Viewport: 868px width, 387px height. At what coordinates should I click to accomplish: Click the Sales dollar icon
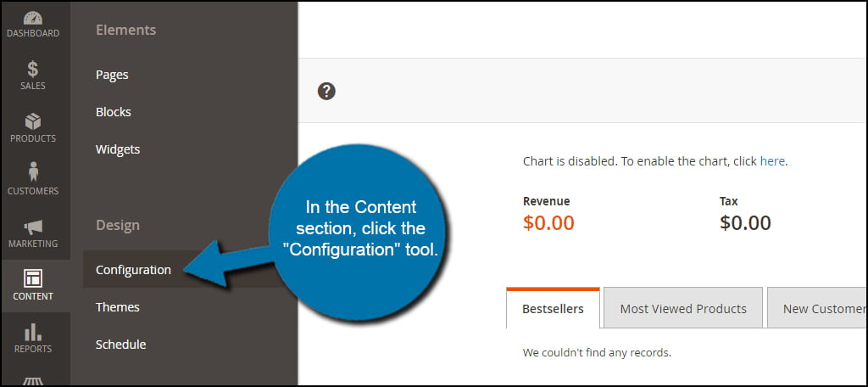[x=33, y=70]
